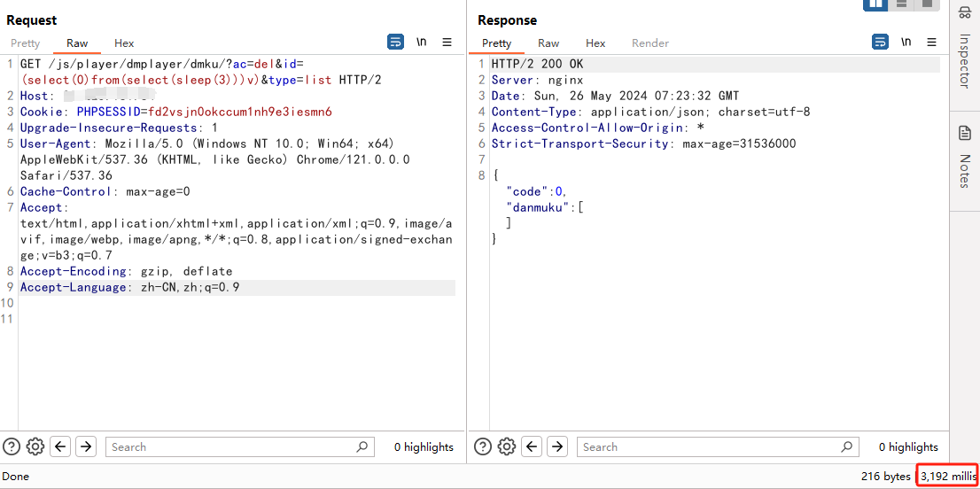Click the '216 bytes' status entry
Viewport: 980px width, 489px height.
[885, 477]
